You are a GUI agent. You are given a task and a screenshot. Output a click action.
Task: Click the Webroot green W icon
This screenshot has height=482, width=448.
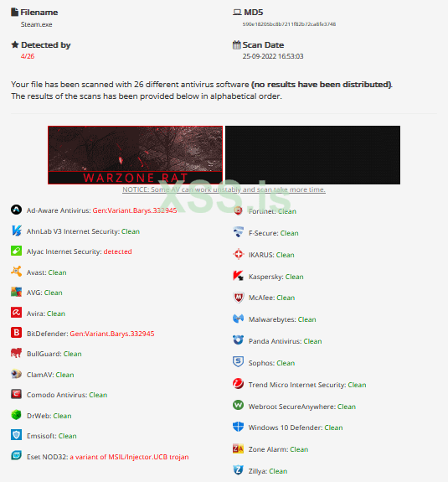point(239,405)
